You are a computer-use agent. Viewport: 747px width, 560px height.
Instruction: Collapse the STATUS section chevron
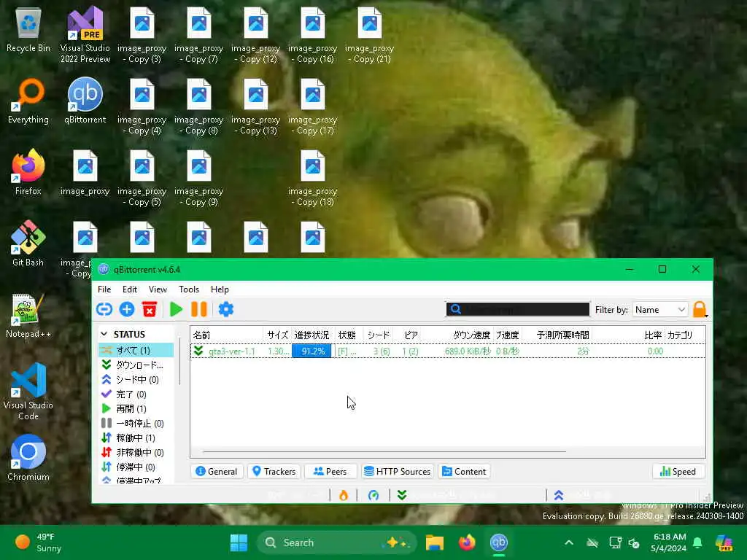[x=104, y=334]
